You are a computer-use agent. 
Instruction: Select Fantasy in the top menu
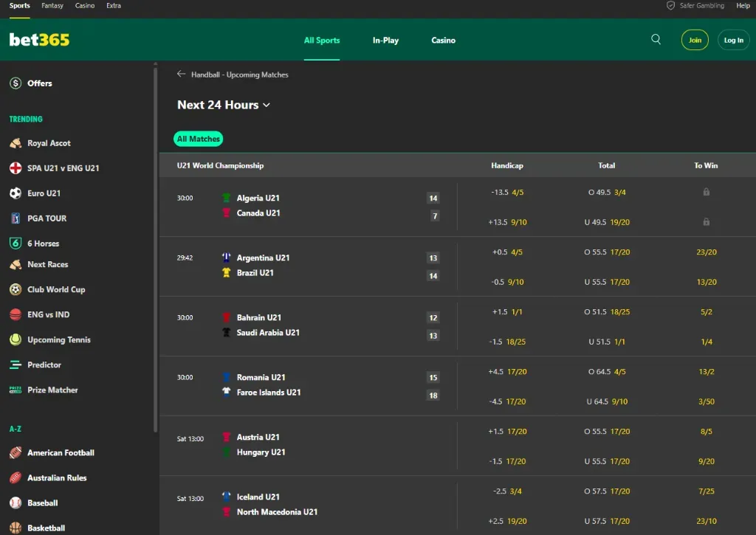[x=52, y=6]
